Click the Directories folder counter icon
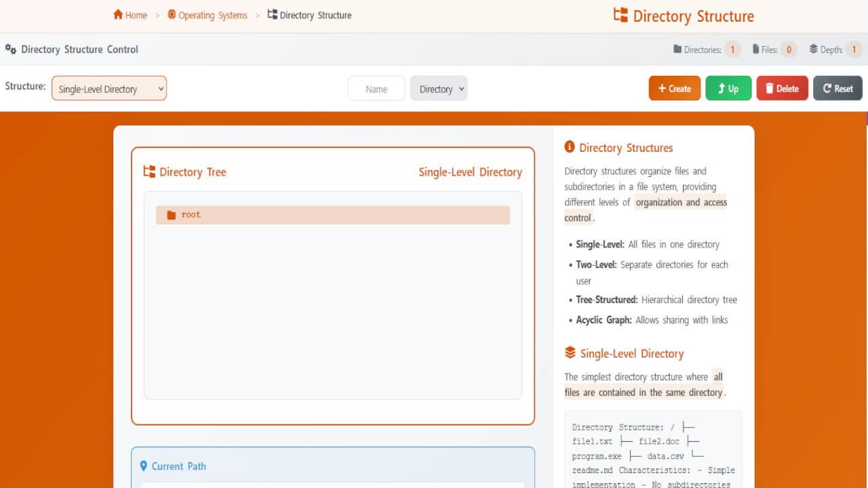 pos(677,49)
